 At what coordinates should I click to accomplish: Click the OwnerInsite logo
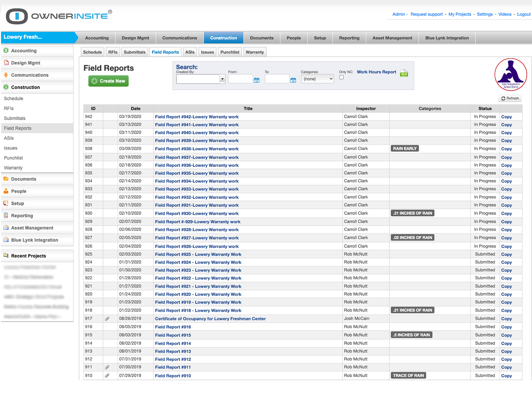click(x=57, y=16)
